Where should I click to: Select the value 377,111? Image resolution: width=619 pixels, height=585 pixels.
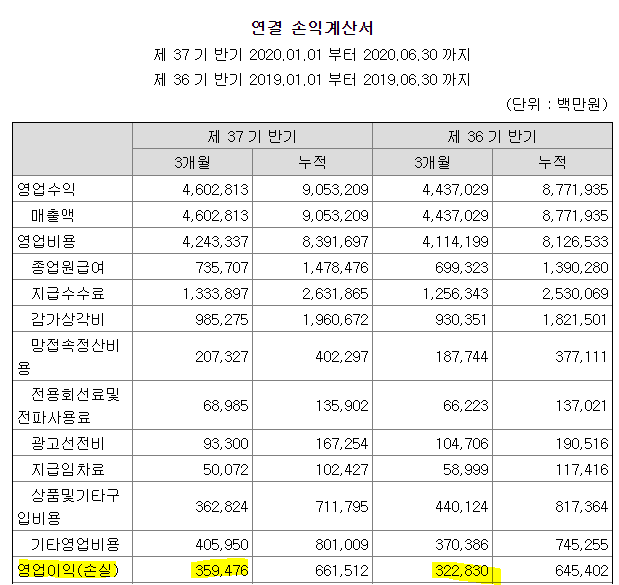(x=582, y=357)
